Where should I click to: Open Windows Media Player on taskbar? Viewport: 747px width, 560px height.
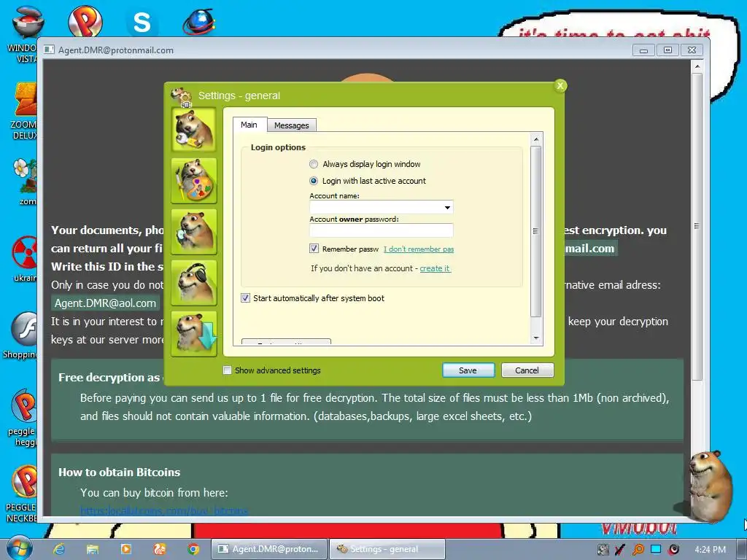coord(125,549)
